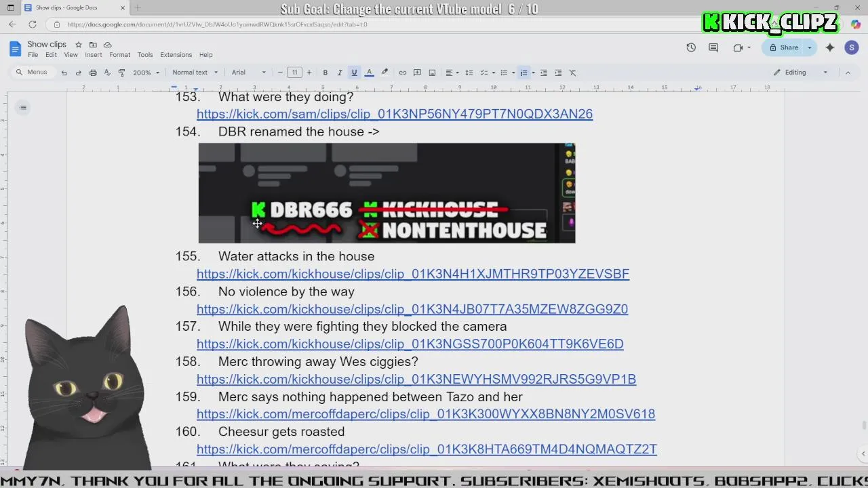The height and width of the screenshot is (488, 868).
Task: Open the highlight color picker
Action: (x=384, y=73)
